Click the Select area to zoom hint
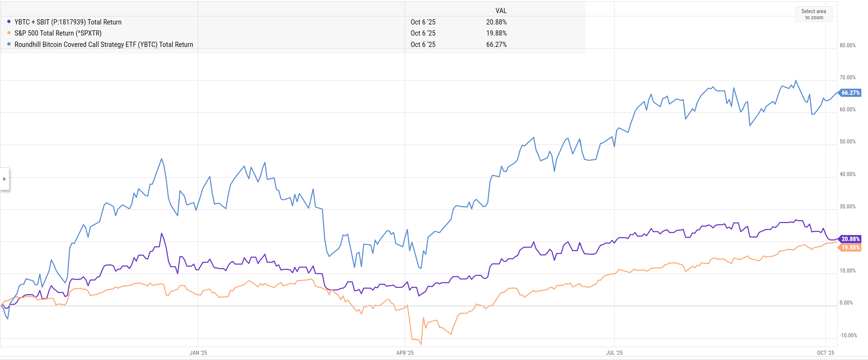 click(x=814, y=14)
